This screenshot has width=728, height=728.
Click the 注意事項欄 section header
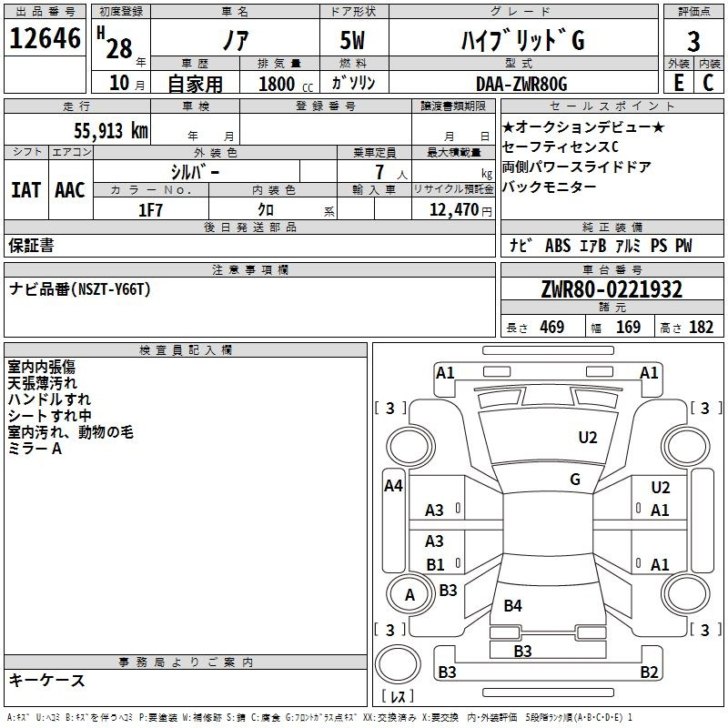coord(249,269)
